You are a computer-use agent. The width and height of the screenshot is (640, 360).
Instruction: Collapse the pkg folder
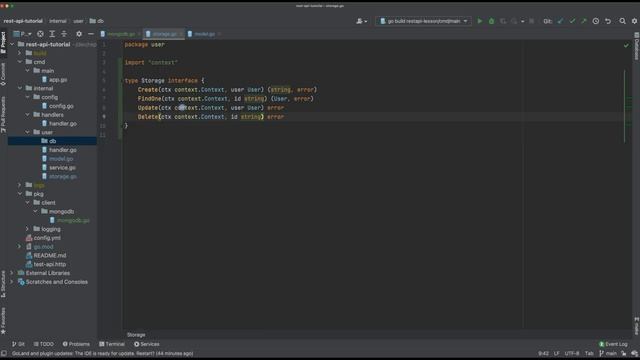coord(20,194)
